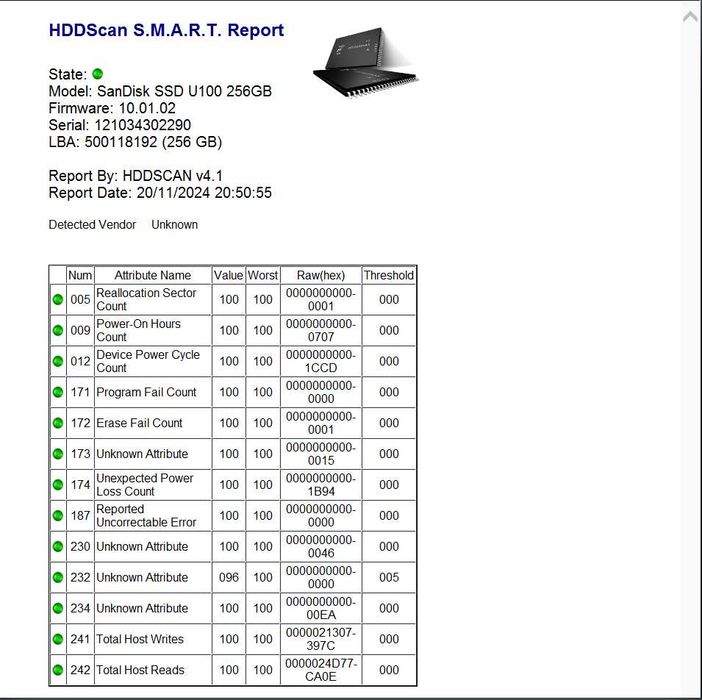Click raw value ending in 1B94
The height and width of the screenshot is (700, 702).
click(x=321, y=485)
